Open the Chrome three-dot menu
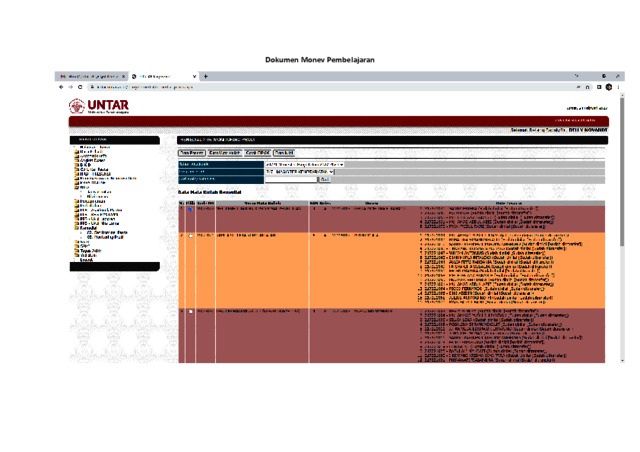 click(619, 87)
